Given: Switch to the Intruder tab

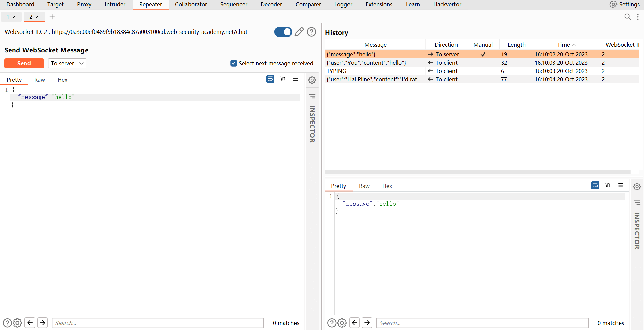Looking at the screenshot, I should 115,4.
